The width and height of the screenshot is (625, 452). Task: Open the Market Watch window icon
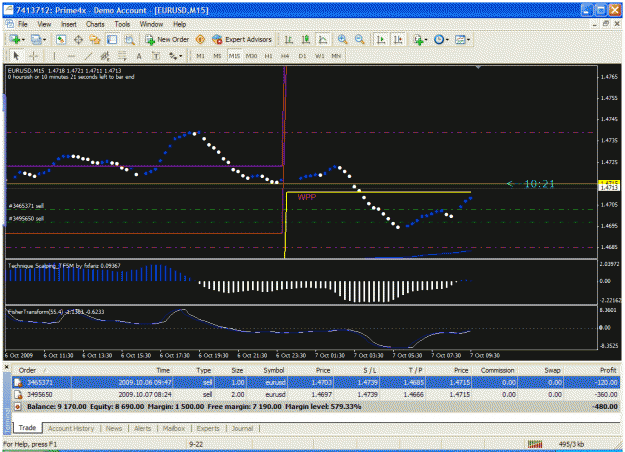click(61, 39)
